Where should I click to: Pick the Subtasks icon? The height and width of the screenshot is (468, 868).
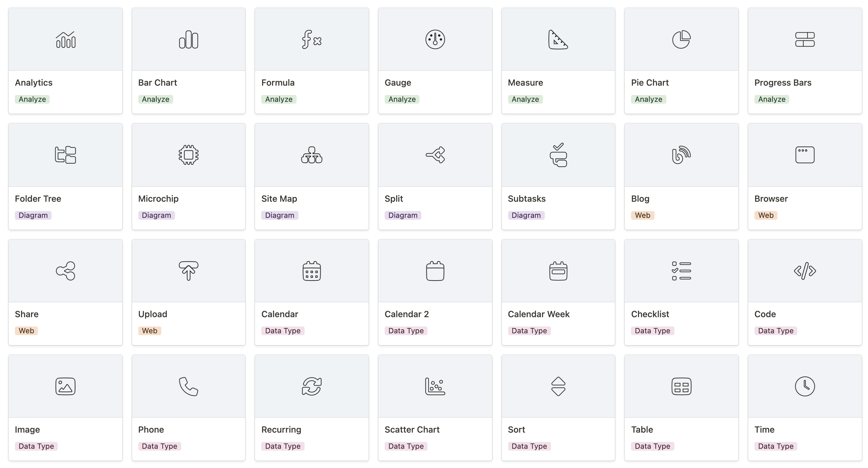coord(558,155)
